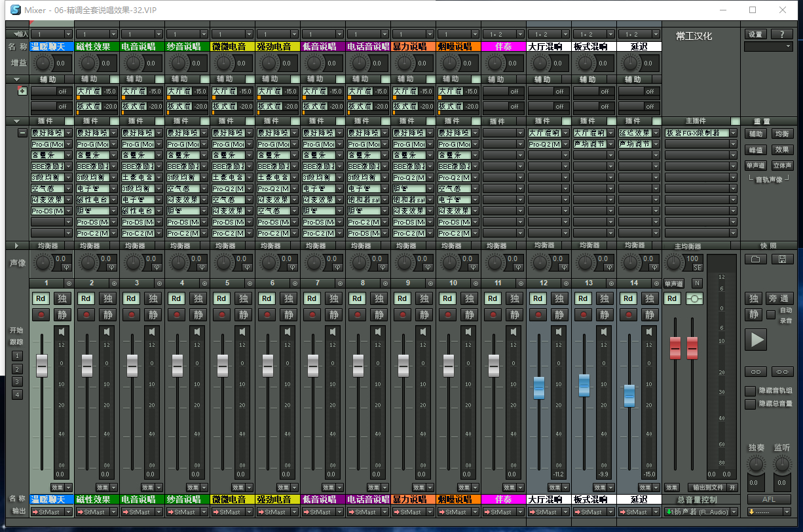This screenshot has height=532, width=803.
Task: Collapse the 插件 section triangle
Action: (x=16, y=121)
